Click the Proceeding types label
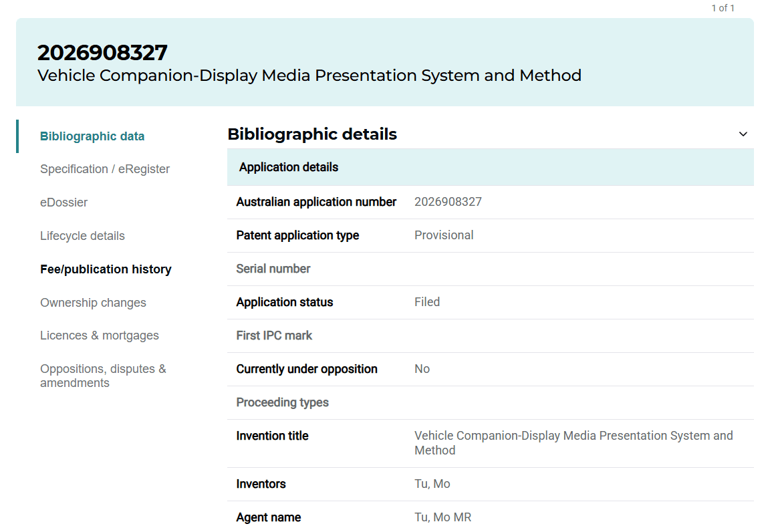Viewport: 770px width, 532px height. (x=282, y=402)
